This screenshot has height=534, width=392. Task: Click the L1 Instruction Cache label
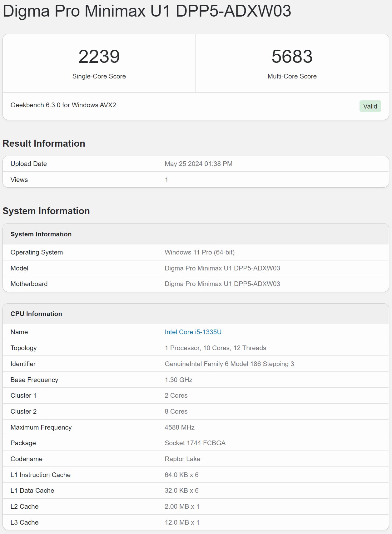point(41,475)
